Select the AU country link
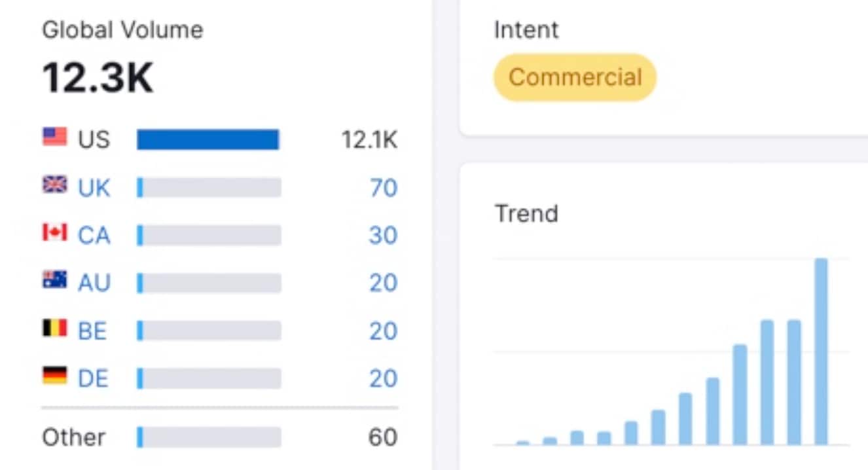Image resolution: width=868 pixels, height=470 pixels. (x=94, y=283)
